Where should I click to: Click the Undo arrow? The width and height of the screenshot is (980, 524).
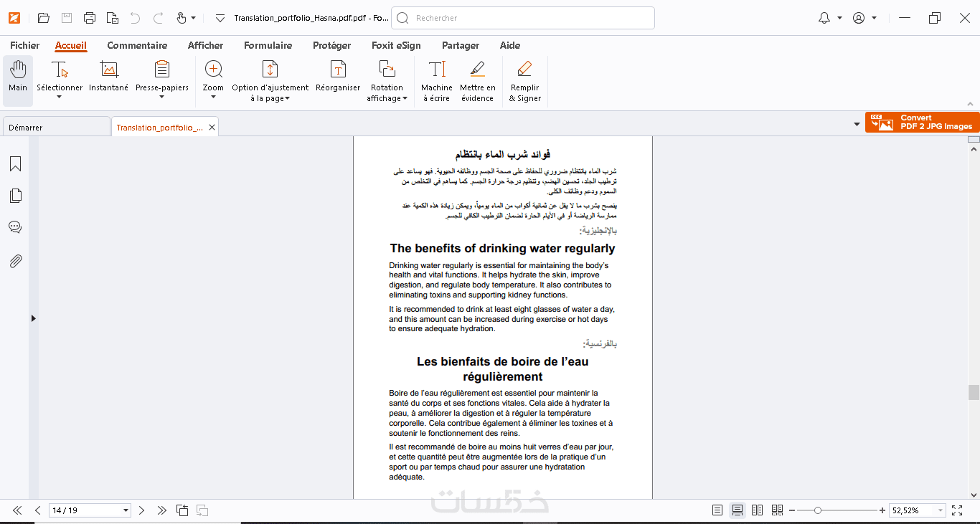click(136, 18)
